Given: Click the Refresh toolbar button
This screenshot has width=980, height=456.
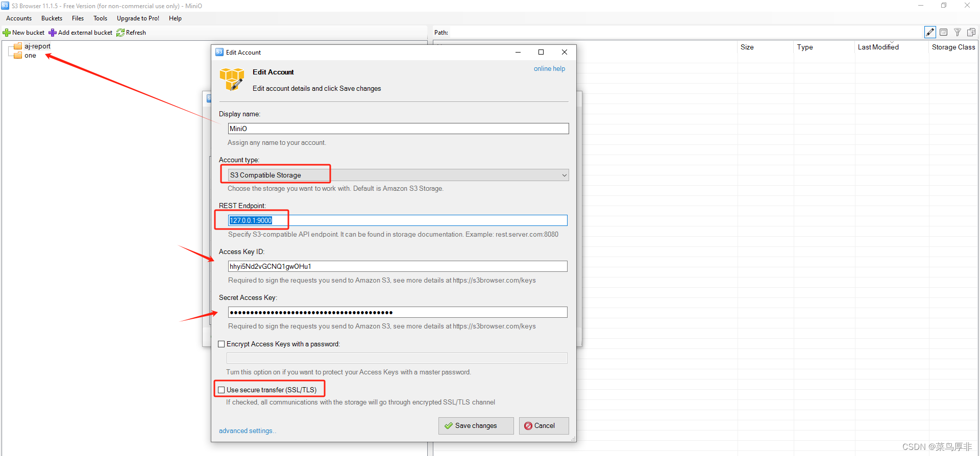Looking at the screenshot, I should 131,33.
